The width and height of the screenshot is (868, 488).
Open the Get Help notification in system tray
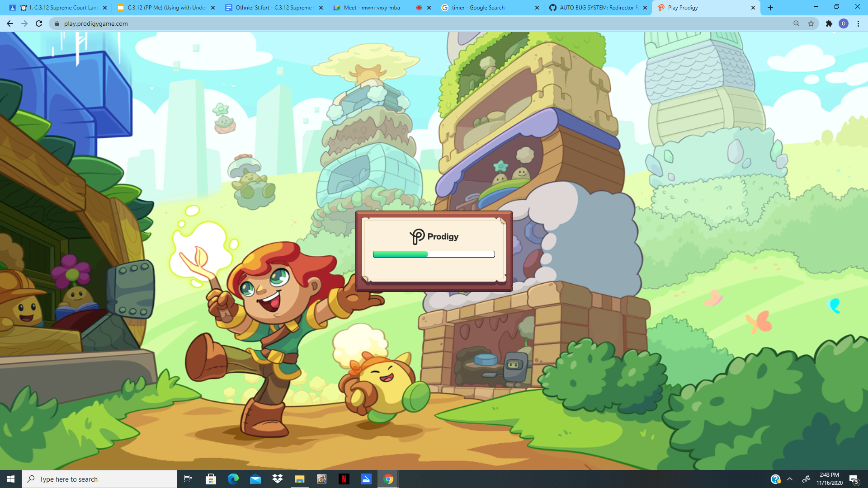click(776, 479)
